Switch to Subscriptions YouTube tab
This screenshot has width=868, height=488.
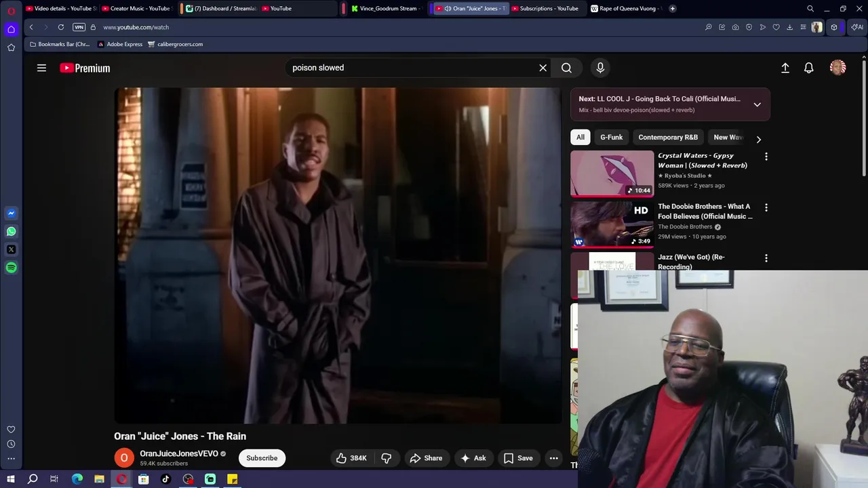click(x=546, y=9)
